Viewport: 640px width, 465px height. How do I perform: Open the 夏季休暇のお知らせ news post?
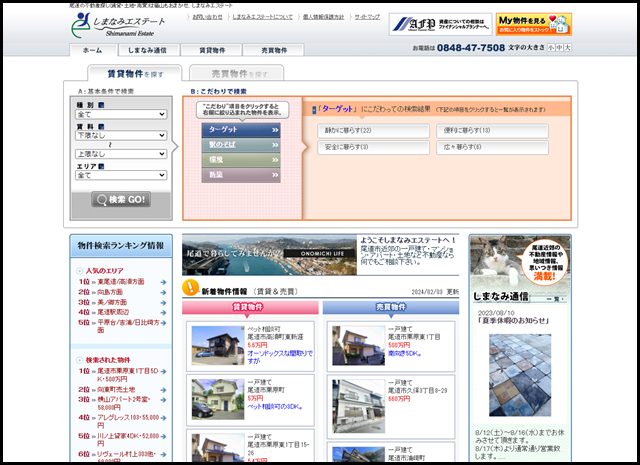(513, 320)
